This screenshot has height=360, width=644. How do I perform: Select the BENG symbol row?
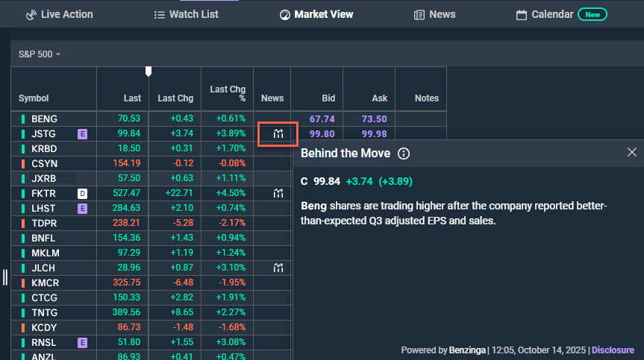click(x=44, y=119)
